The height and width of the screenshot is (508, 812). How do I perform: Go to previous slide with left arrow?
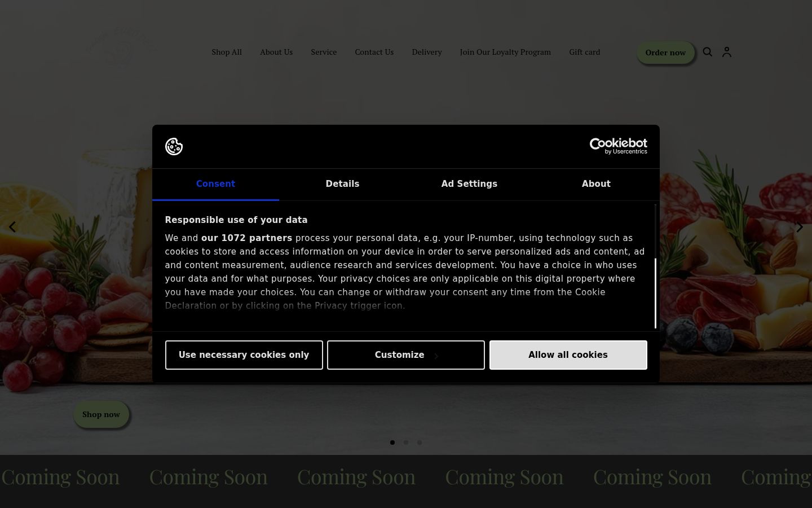pyautogui.click(x=12, y=227)
